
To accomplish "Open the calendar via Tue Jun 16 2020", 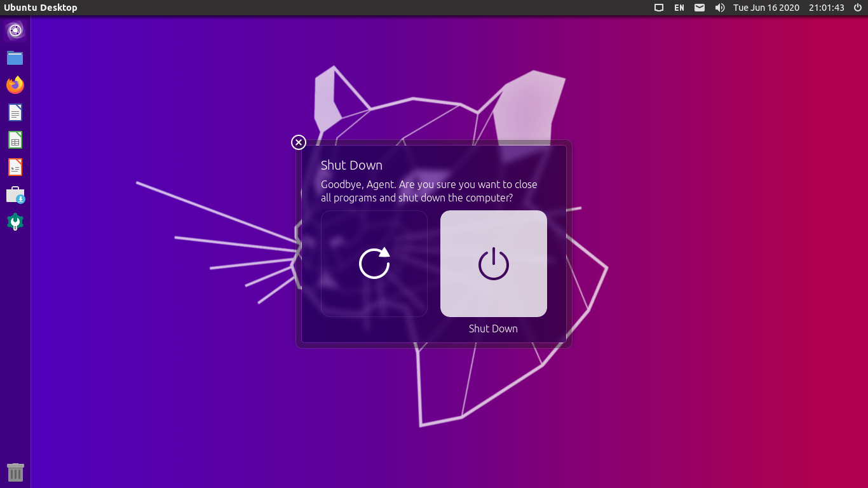I will [766, 8].
